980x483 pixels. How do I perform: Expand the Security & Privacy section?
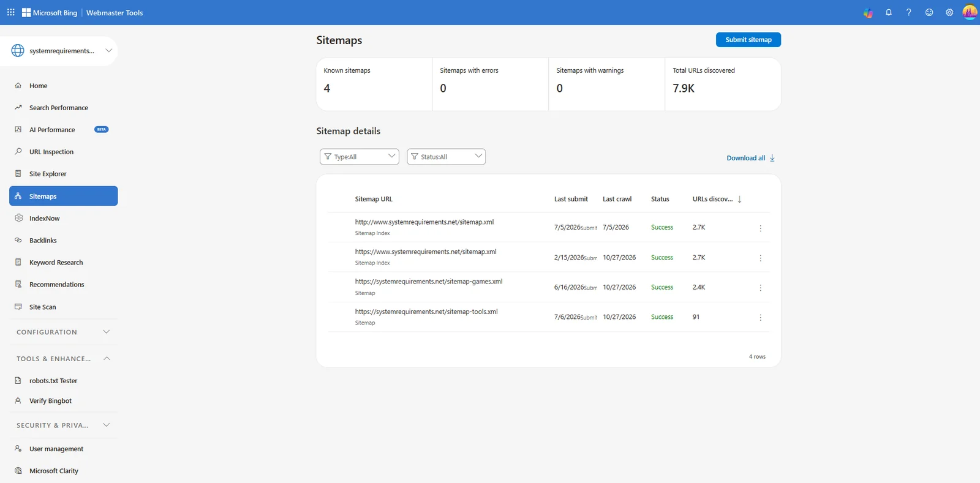[63, 425]
